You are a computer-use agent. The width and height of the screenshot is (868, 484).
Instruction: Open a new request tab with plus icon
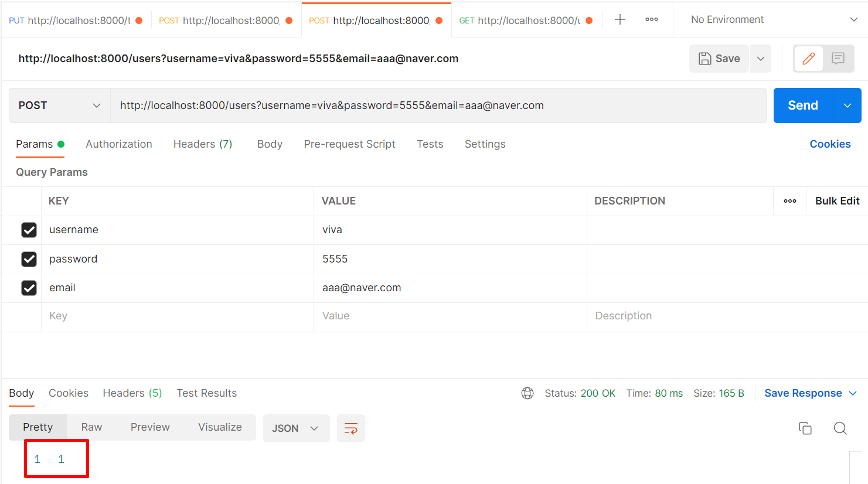coord(620,19)
